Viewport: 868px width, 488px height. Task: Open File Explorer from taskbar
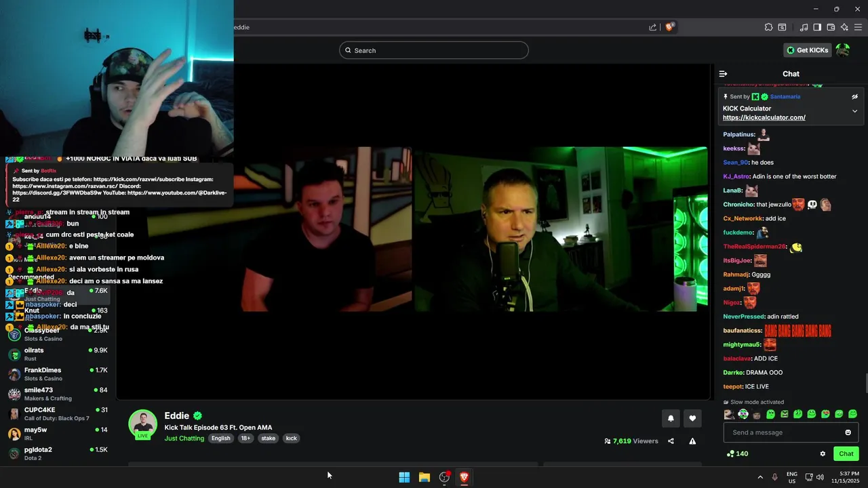pos(424,477)
